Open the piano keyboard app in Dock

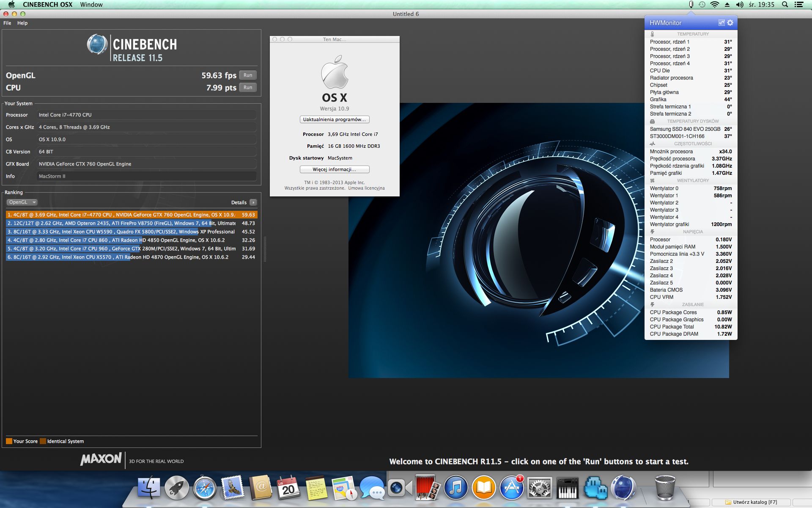pos(568,488)
